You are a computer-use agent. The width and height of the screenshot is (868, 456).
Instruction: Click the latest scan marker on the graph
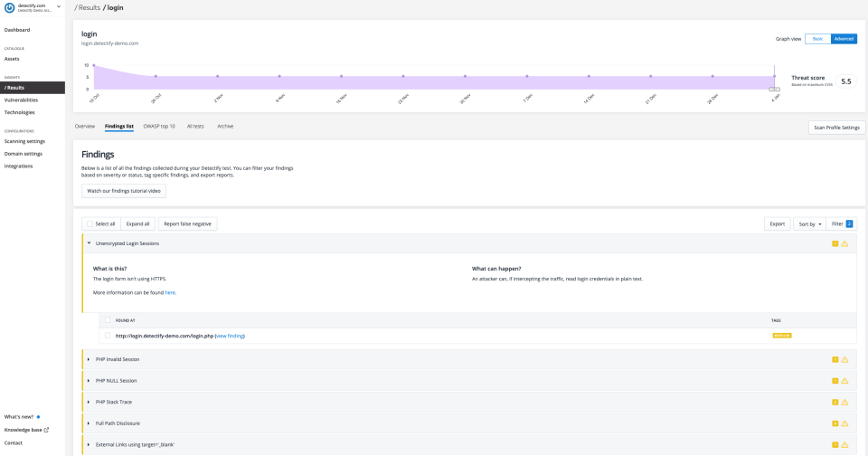point(774,89)
